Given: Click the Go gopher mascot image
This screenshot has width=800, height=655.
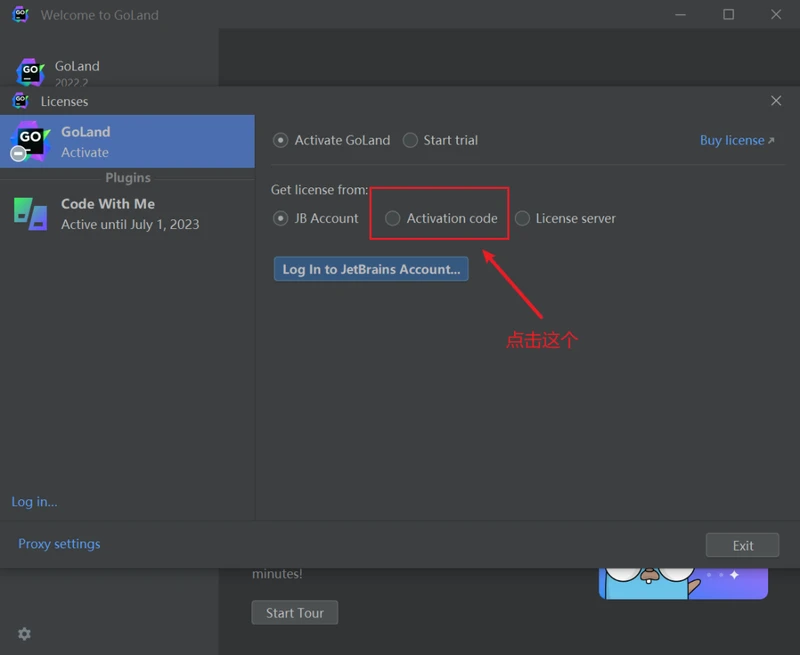Looking at the screenshot, I should tap(648, 582).
